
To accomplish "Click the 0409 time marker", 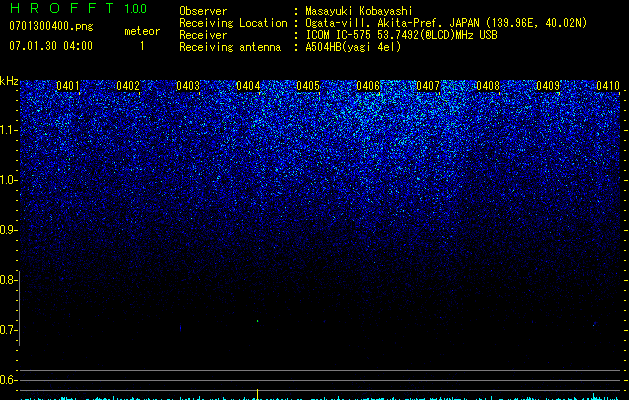I will [x=548, y=86].
